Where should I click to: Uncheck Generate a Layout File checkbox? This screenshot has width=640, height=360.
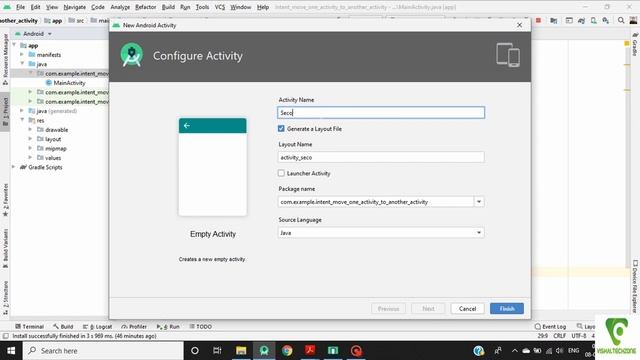click(x=281, y=129)
